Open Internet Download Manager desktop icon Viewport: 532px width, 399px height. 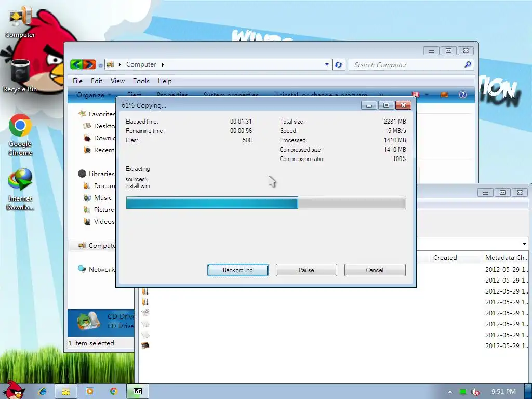pyautogui.click(x=20, y=189)
